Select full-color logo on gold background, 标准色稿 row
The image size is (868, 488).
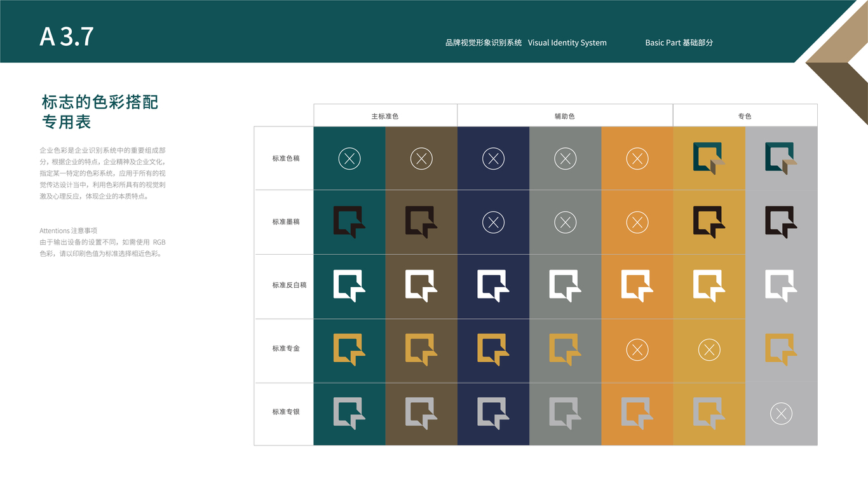click(709, 158)
